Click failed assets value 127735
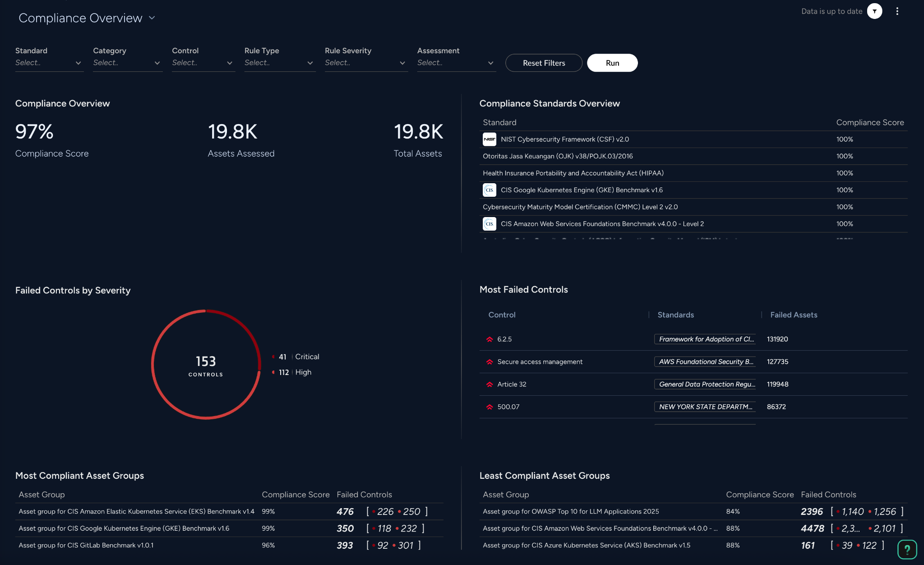 click(777, 362)
